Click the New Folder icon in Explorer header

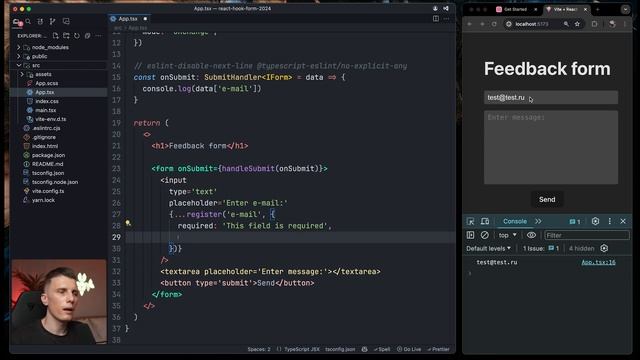66,36
